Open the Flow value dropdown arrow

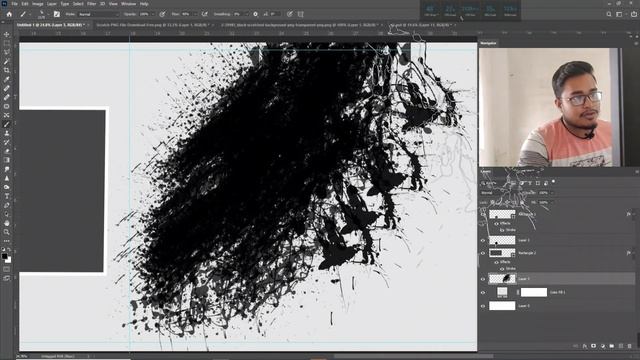coord(195,14)
